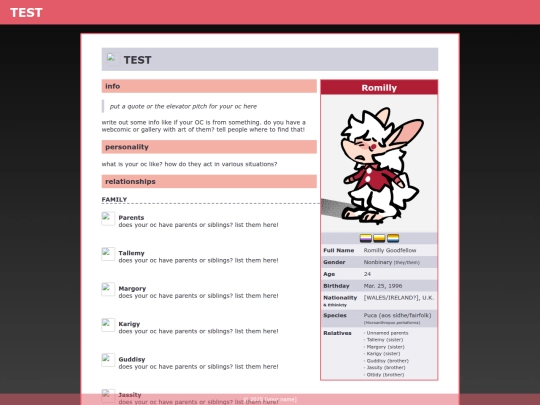Click "Tallemy (sister)" in Relatives list

pyautogui.click(x=385, y=340)
